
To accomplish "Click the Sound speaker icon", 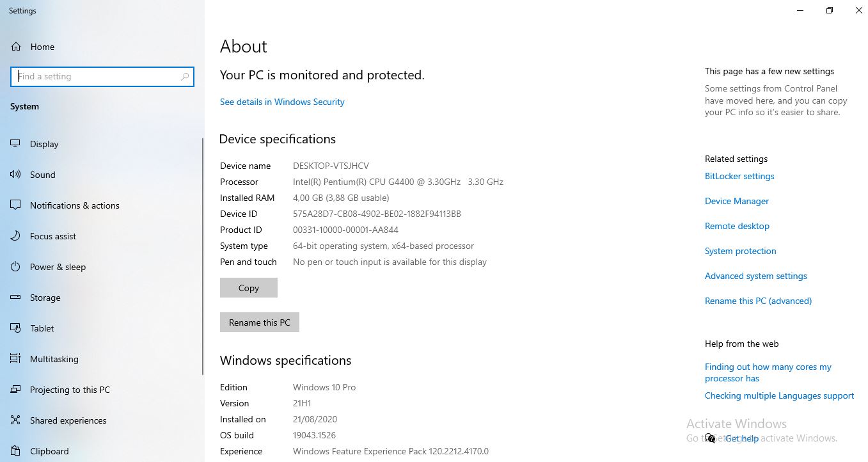I will (x=16, y=175).
